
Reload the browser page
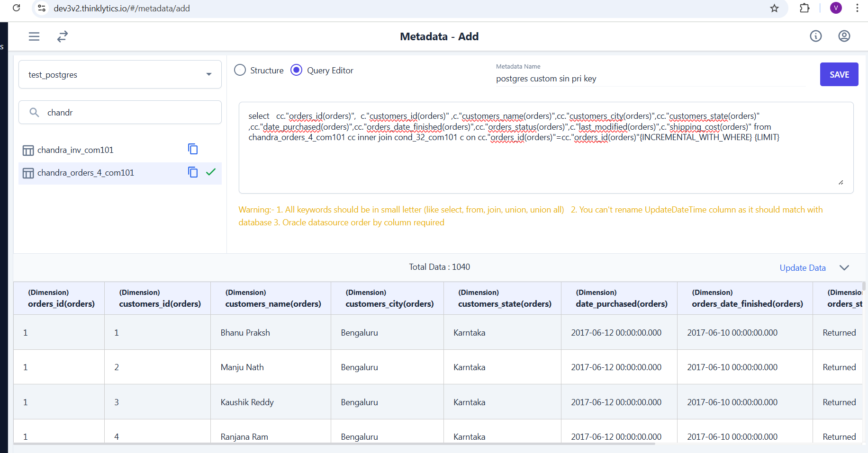tap(17, 8)
